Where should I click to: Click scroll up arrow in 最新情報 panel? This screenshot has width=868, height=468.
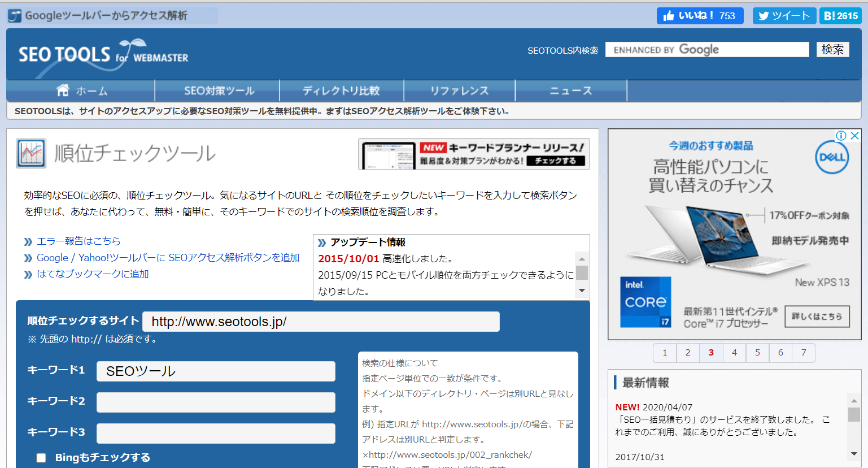click(x=854, y=401)
